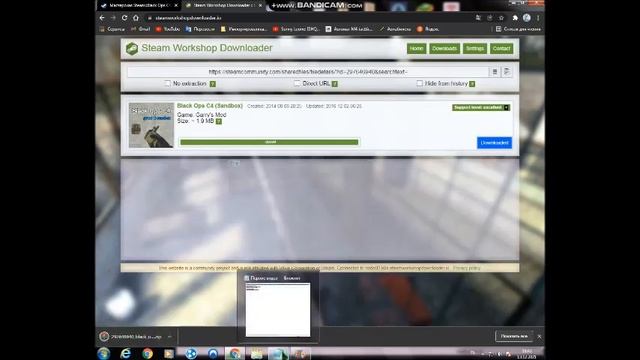The width and height of the screenshot is (640, 360).
Task: Click the help icon next to Hide from history
Action: point(472,84)
